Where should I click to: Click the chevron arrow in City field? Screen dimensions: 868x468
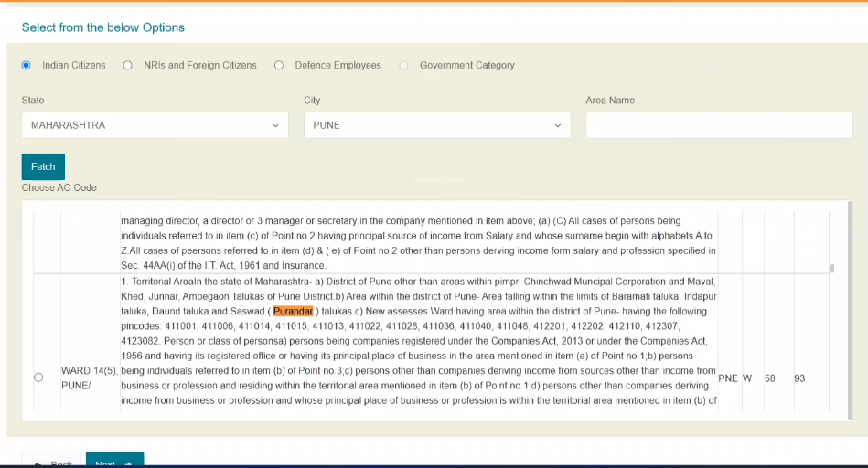coord(557,125)
